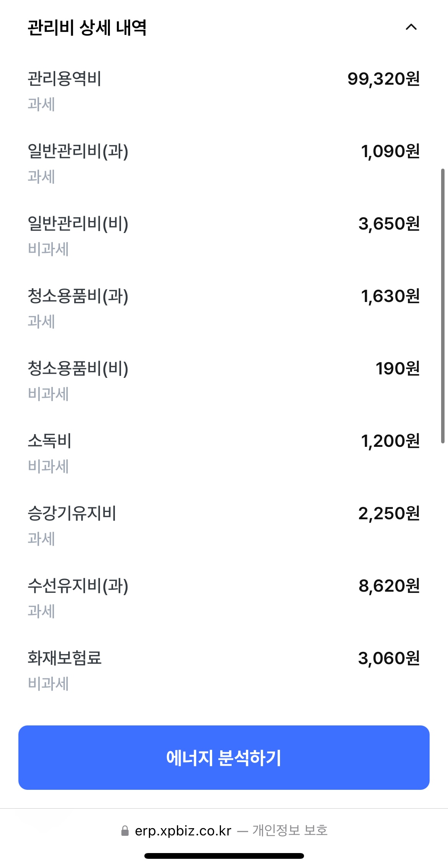The width and height of the screenshot is (448, 868).
Task: Tap the 99,320원 amount
Action: pyautogui.click(x=383, y=79)
